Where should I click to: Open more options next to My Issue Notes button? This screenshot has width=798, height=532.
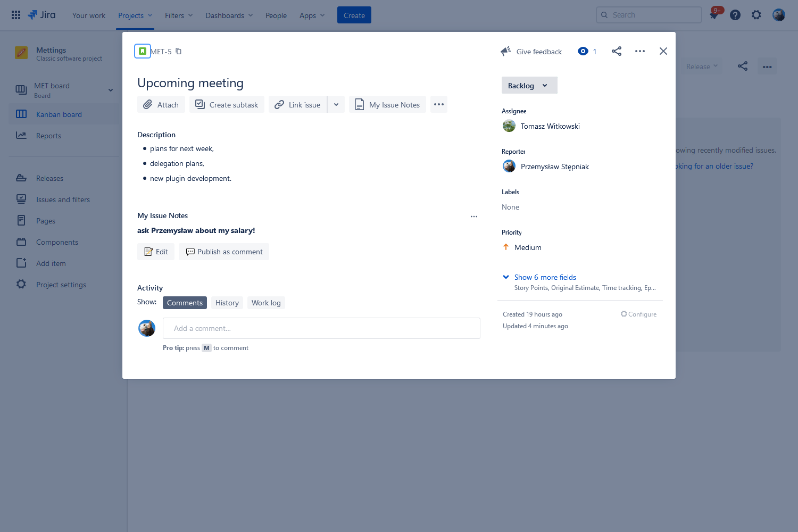pyautogui.click(x=439, y=104)
